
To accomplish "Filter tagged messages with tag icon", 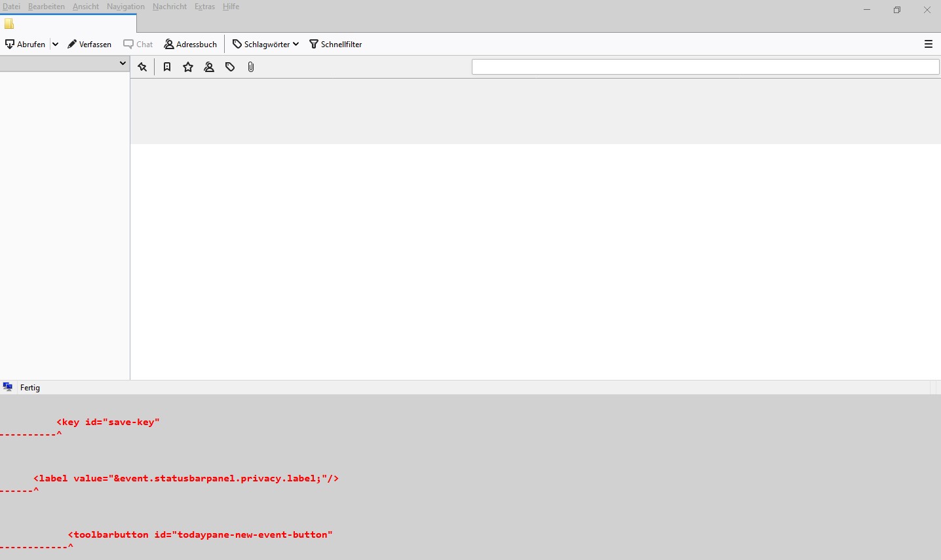I will [x=230, y=67].
